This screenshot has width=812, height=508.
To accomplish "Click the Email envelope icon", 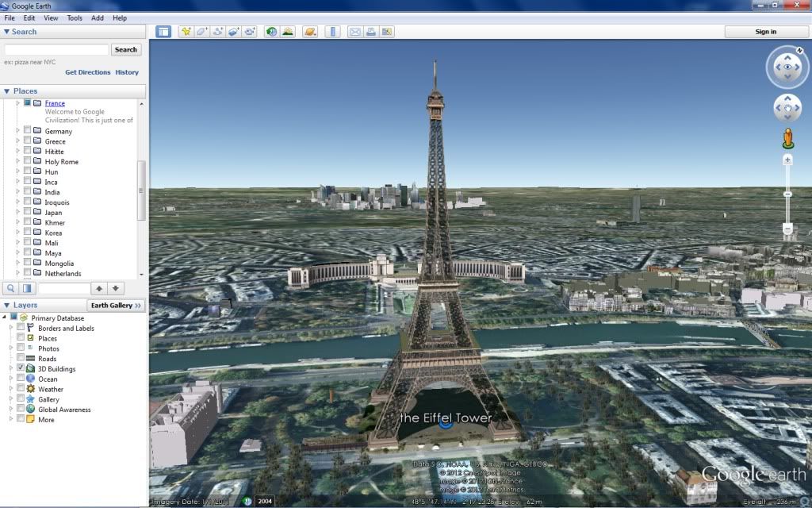I will click(354, 32).
